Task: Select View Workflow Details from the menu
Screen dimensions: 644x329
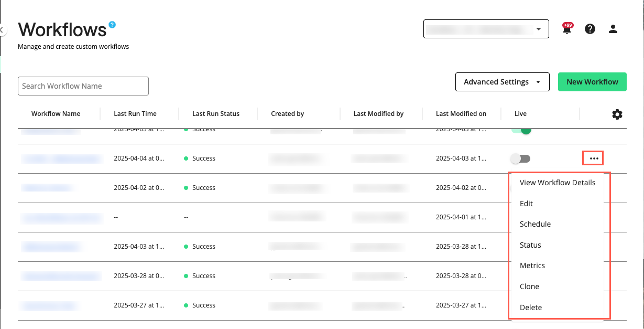Action: coord(558,183)
